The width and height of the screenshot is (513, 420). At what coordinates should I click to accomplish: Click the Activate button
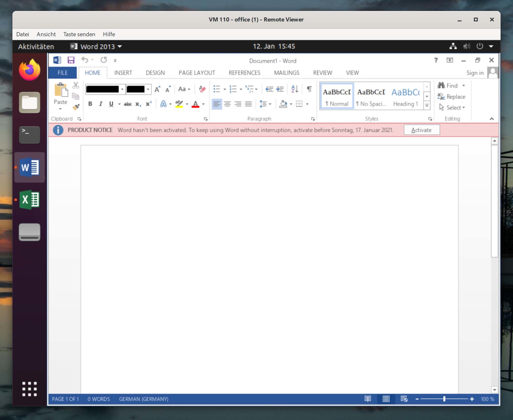click(x=421, y=130)
